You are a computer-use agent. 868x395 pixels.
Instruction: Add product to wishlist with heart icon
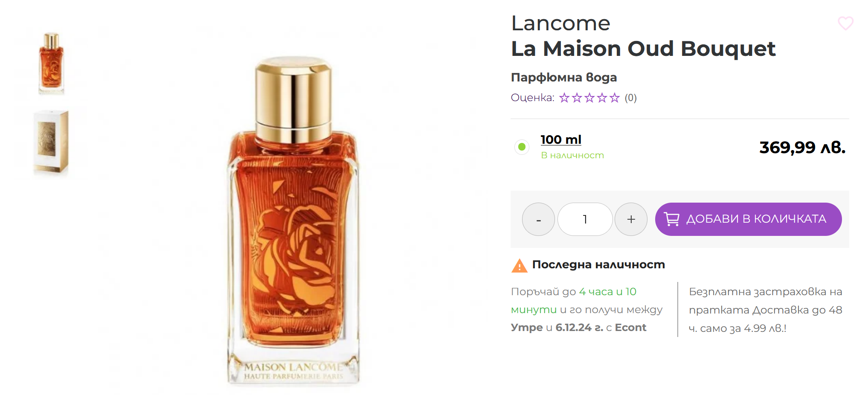tap(845, 23)
